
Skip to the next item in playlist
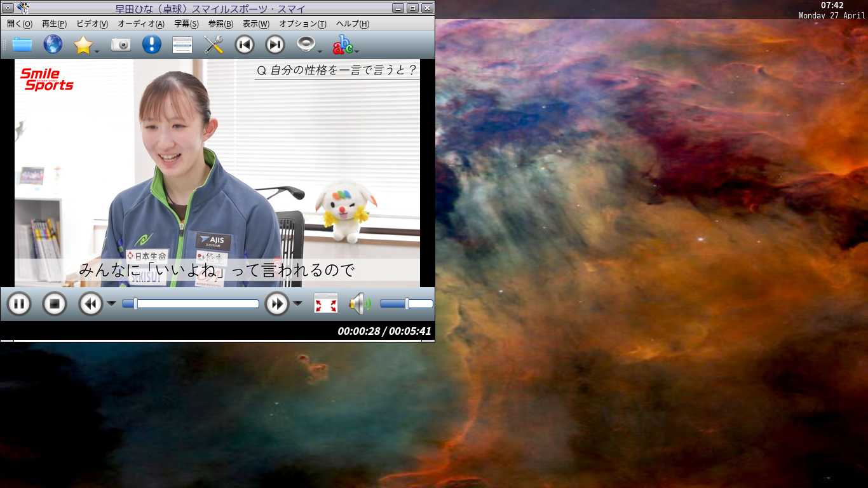[x=275, y=44]
